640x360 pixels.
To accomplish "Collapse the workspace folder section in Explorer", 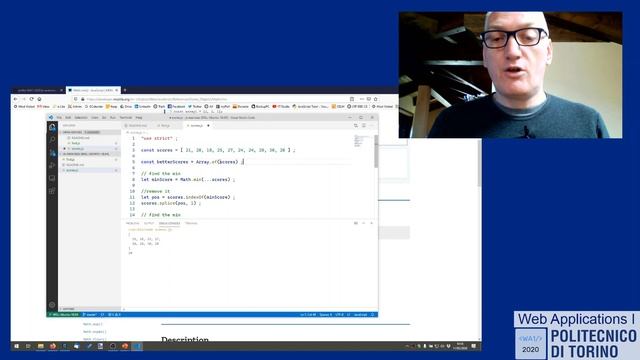I will click(90, 154).
